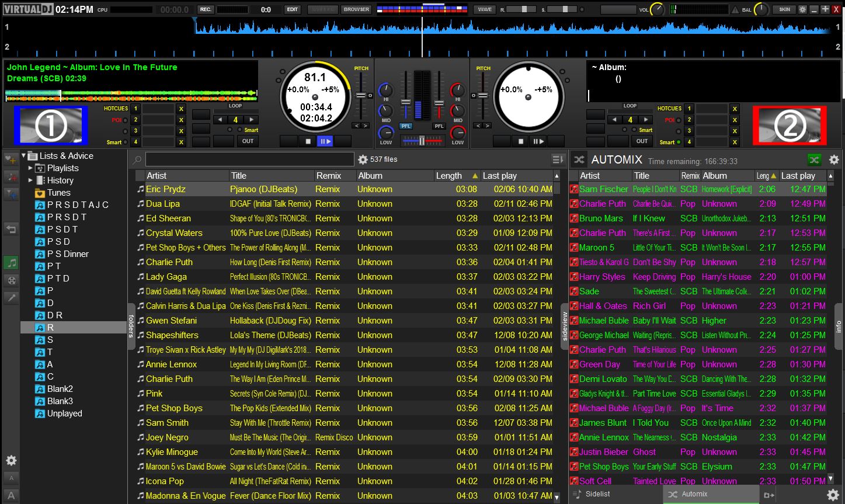
Task: Toggle Smart cue indicator on deck 2 hotcues
Action: tap(679, 142)
